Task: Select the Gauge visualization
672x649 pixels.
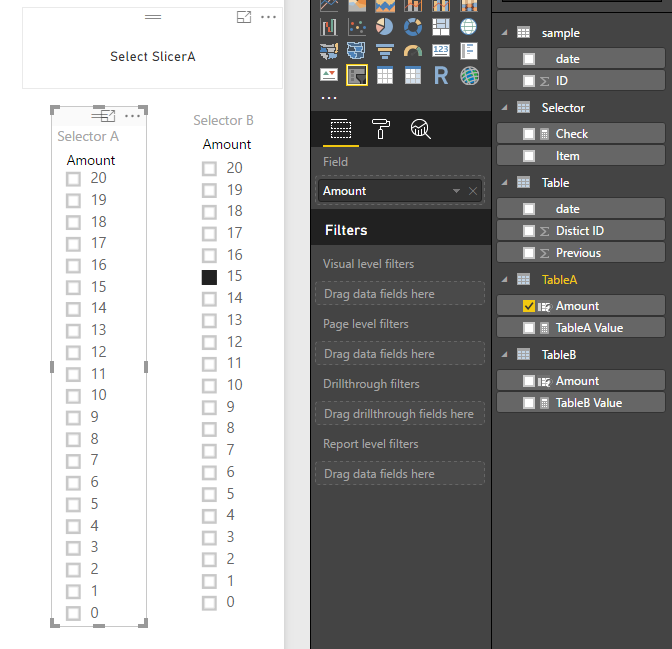Action: [x=413, y=51]
